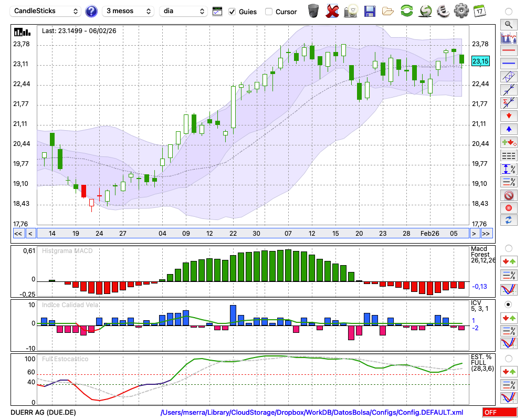The image size is (525, 420).
Task: Click the blue up arrow marker tool
Action: (508, 129)
